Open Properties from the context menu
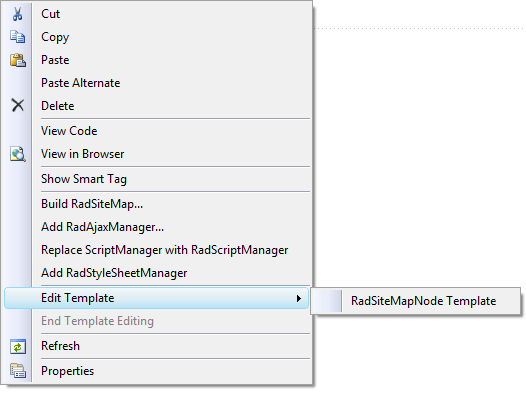 (156, 371)
